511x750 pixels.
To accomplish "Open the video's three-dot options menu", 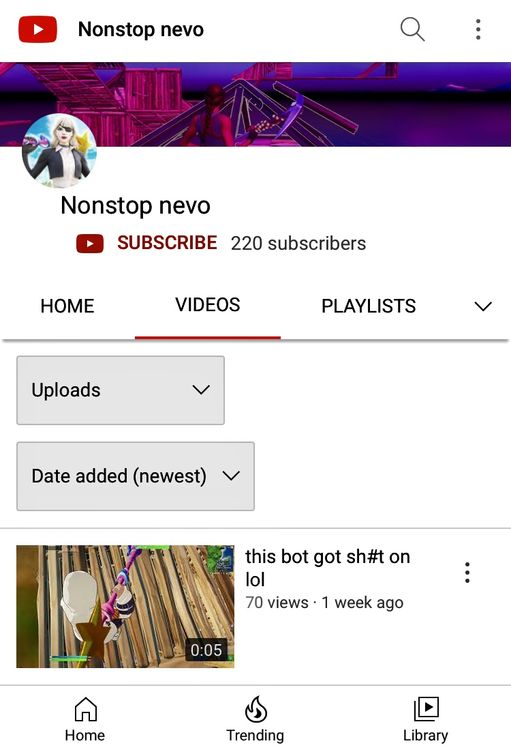I will (x=467, y=573).
